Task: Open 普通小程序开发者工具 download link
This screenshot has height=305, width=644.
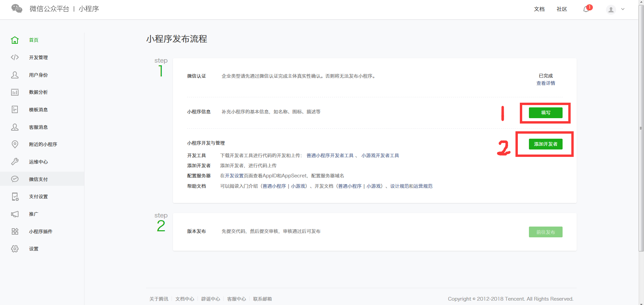Action: pos(330,156)
